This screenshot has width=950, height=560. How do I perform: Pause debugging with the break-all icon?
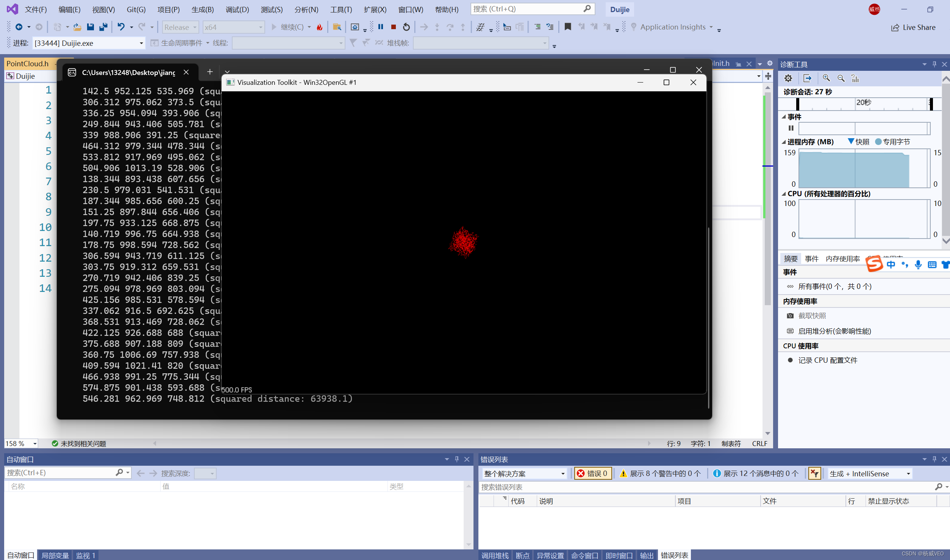[381, 27]
